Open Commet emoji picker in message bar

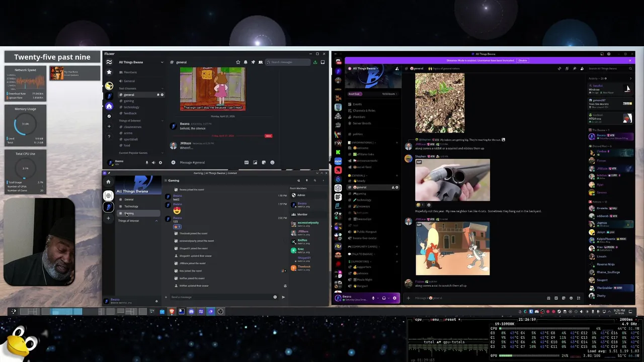pos(275,297)
